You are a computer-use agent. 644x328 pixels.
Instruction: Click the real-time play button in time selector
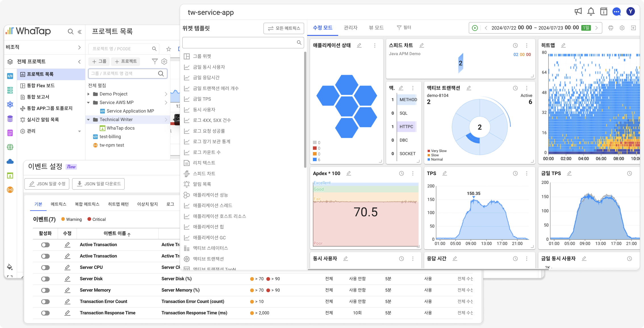[x=475, y=28]
